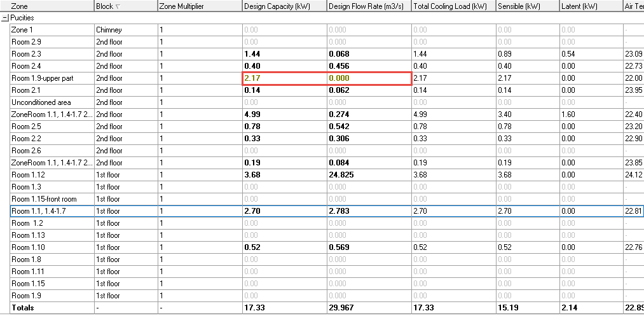Screen dimensions: 644x318
Task: Select the Room 2.6 zone name
Action: 26,151
